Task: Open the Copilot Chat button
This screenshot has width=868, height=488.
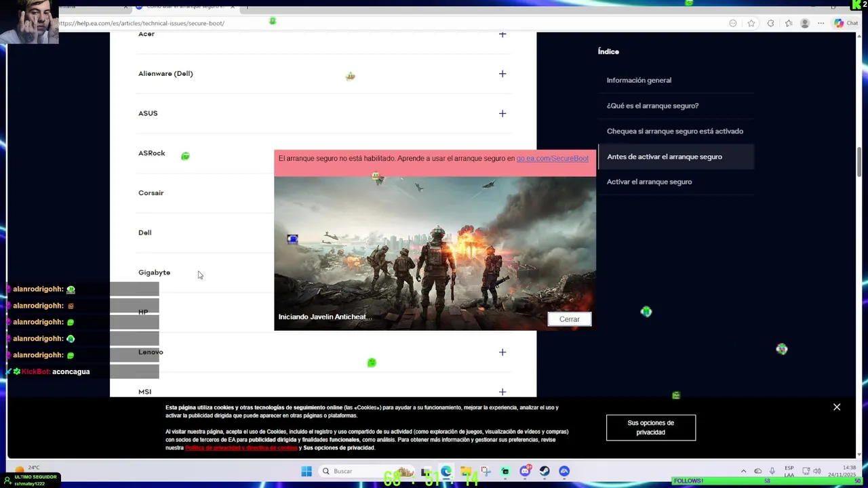Action: click(x=846, y=23)
